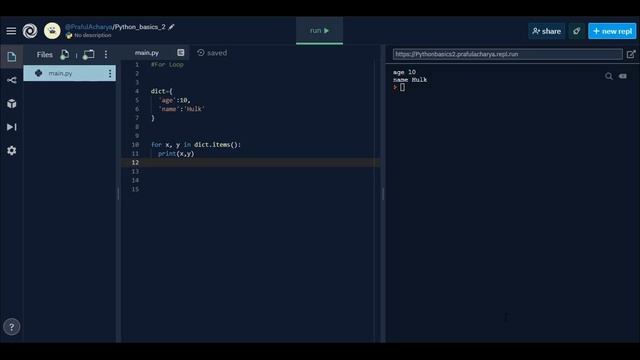Click 'Files' panel heading
This screenshot has width=640, height=360.
point(44,55)
